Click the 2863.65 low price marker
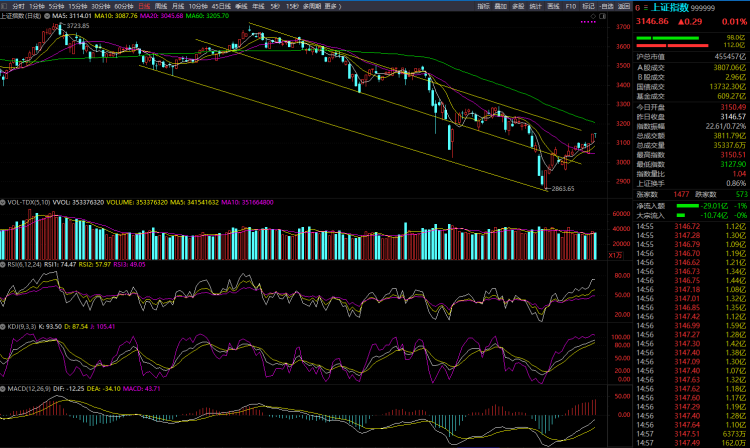The image size is (750, 448). click(563, 188)
